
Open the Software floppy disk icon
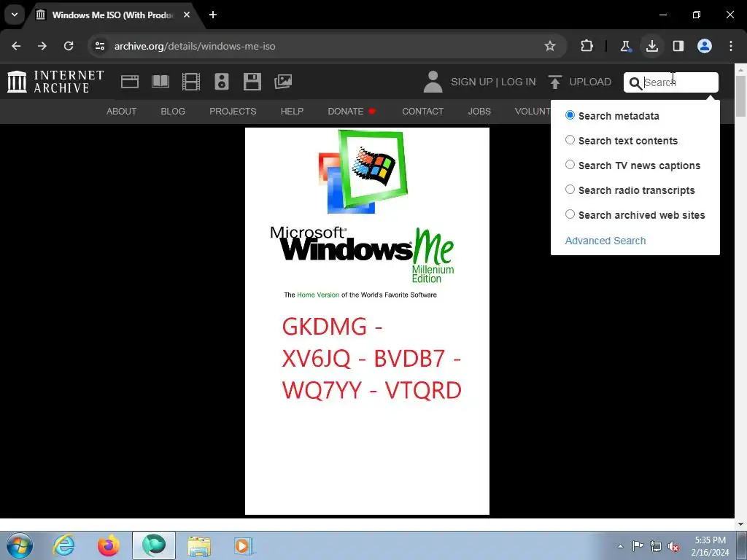[x=252, y=82]
